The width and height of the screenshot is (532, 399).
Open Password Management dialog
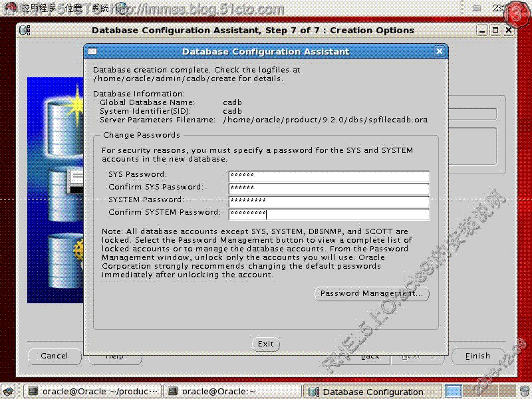[x=372, y=293]
